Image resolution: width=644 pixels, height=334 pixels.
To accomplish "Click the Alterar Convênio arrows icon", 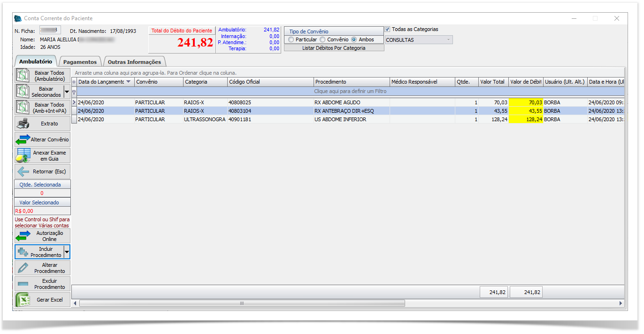I will tap(23, 140).
